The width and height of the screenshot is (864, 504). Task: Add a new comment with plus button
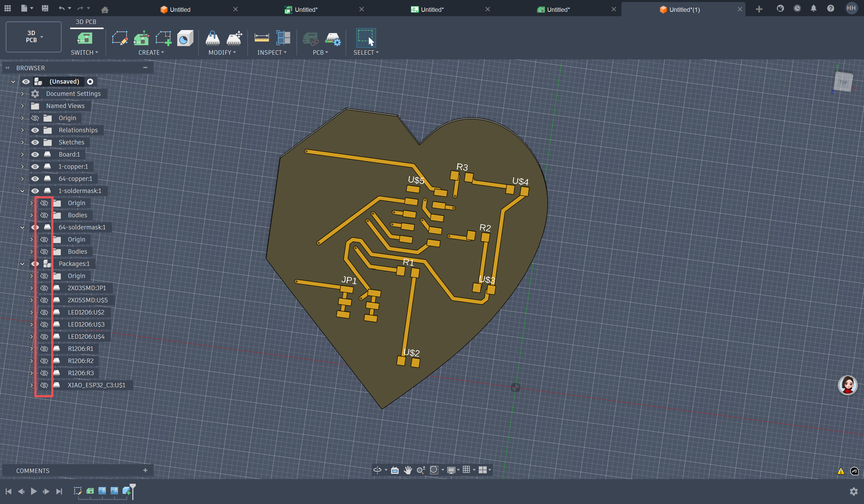click(146, 470)
